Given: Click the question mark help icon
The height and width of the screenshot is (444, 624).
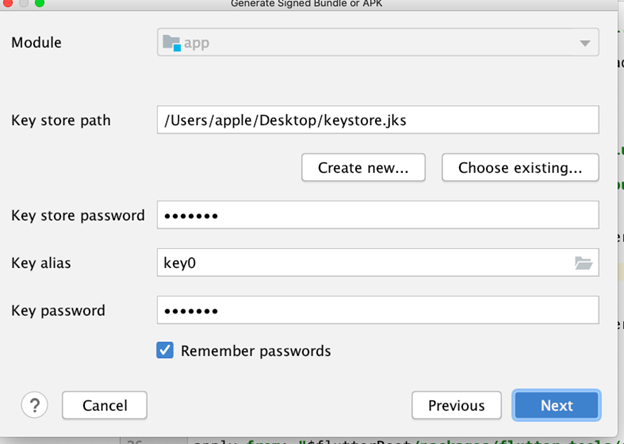Looking at the screenshot, I should click(x=35, y=405).
